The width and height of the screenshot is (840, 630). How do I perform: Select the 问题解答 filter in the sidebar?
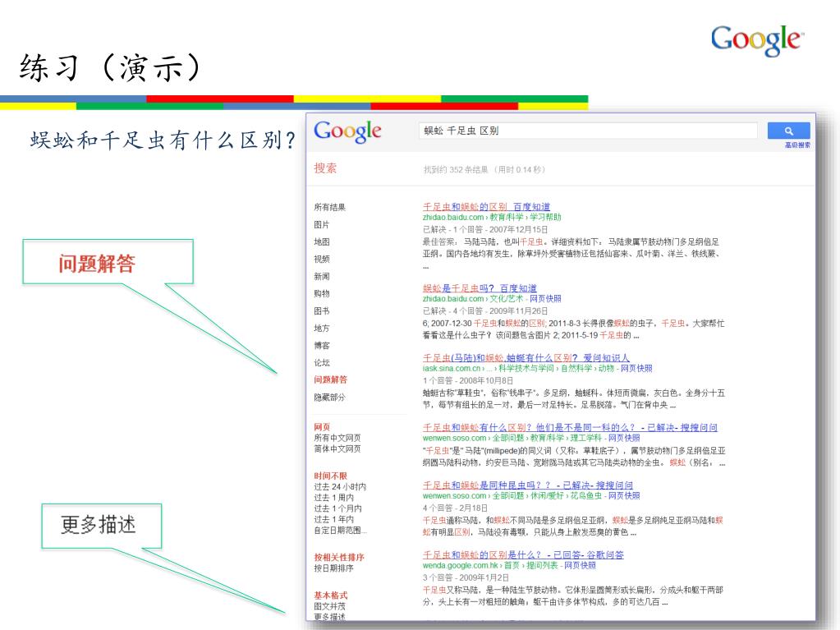(x=331, y=379)
